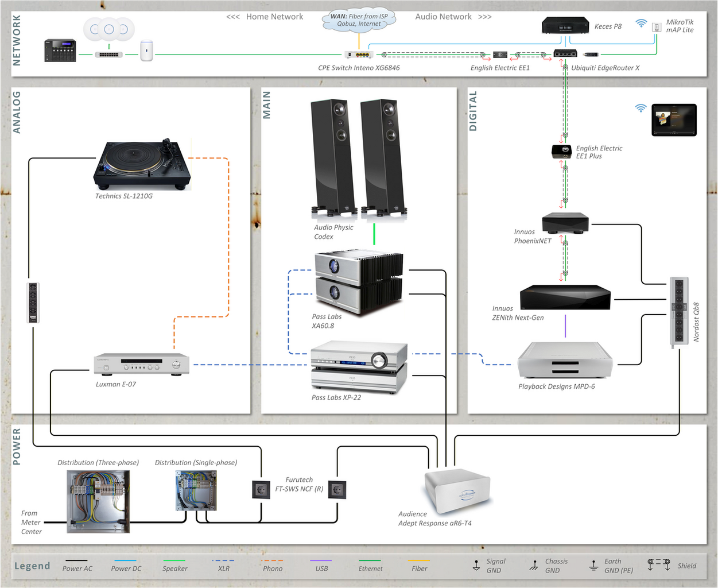Click the "Furutech FT-SWS NCF (R)" label
Screen dimensions: 718x588
pyautogui.click(x=299, y=484)
